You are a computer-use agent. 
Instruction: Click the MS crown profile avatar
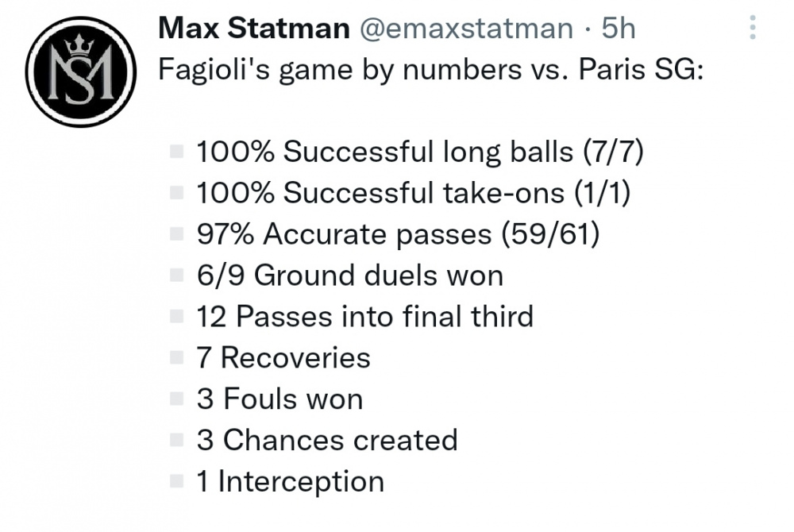80,71
